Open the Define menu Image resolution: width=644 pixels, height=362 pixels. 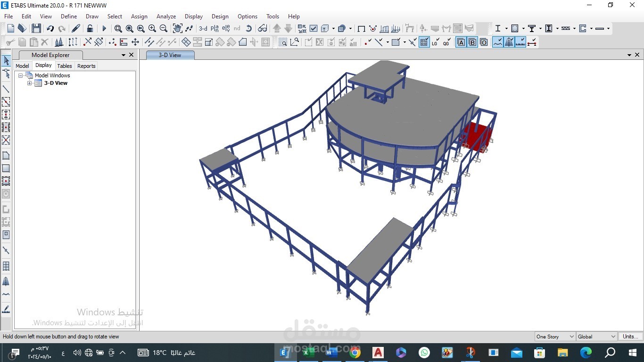(x=69, y=16)
